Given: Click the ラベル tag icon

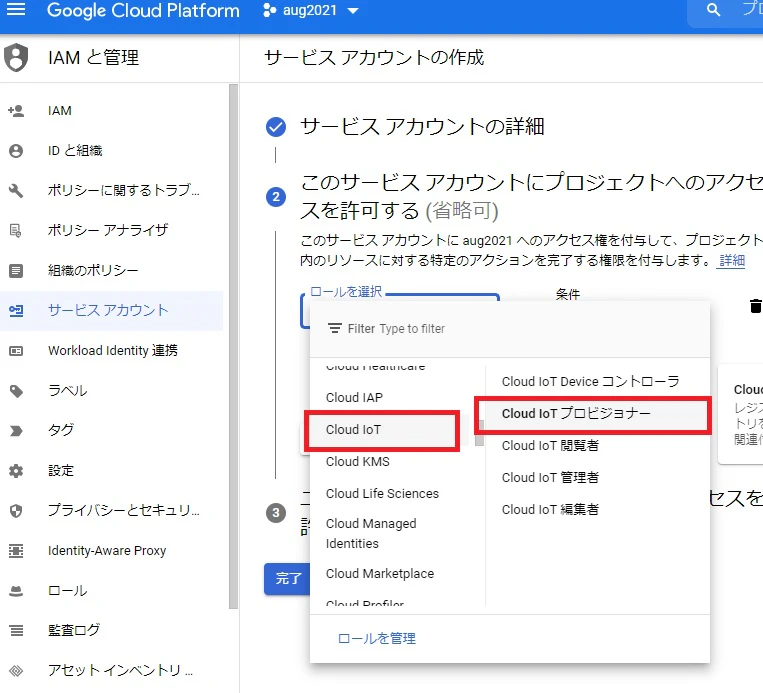Looking at the screenshot, I should [16, 391].
